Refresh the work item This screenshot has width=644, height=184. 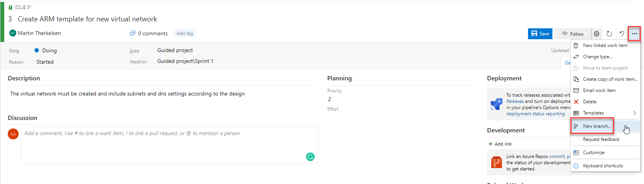609,34
